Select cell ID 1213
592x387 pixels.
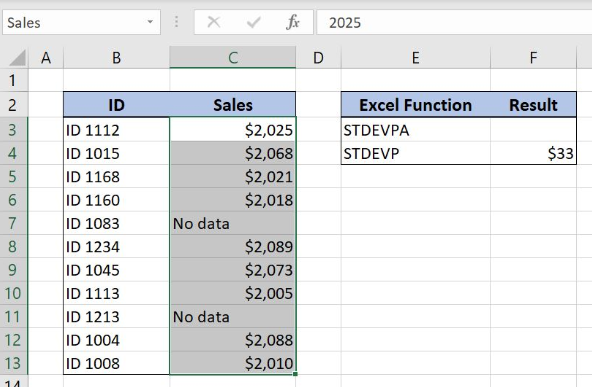coord(117,316)
